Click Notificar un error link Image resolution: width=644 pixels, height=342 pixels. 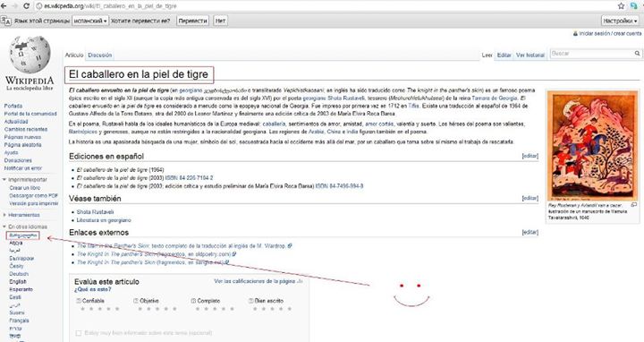tap(23, 168)
